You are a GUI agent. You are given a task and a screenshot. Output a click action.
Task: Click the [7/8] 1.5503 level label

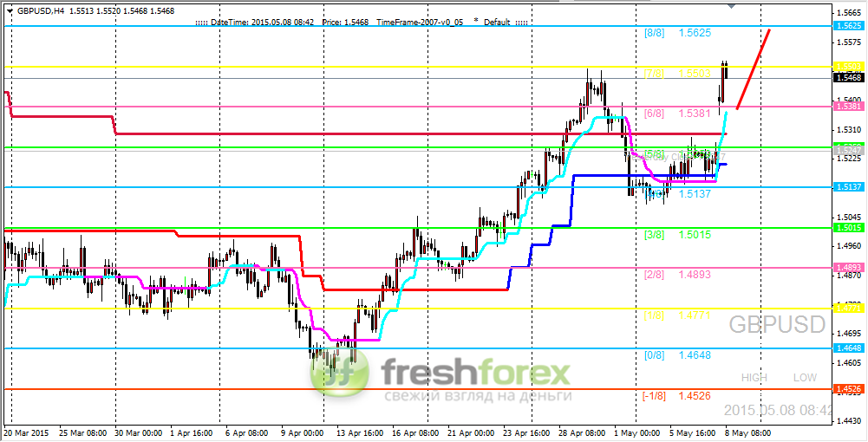(x=678, y=74)
